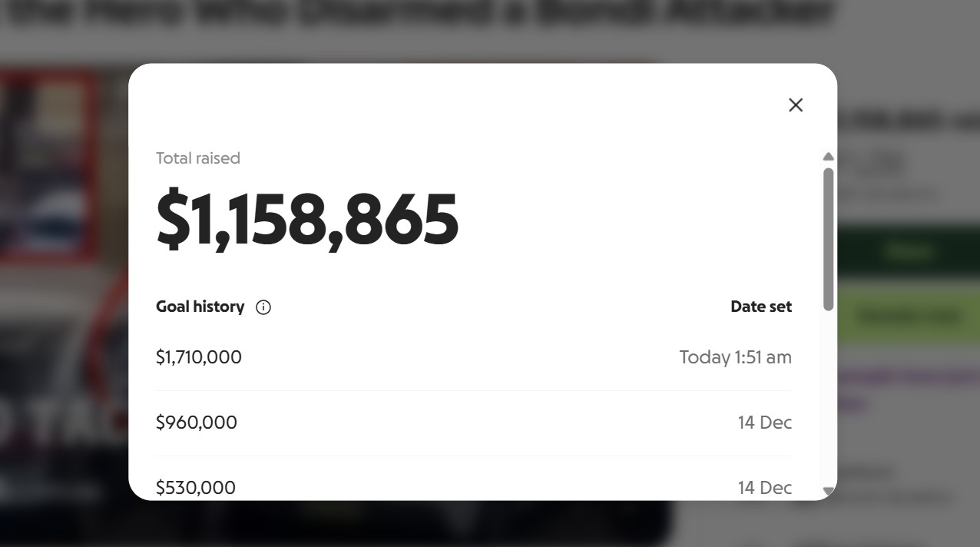Click the scrollbar down arrow in dialog

click(x=828, y=490)
